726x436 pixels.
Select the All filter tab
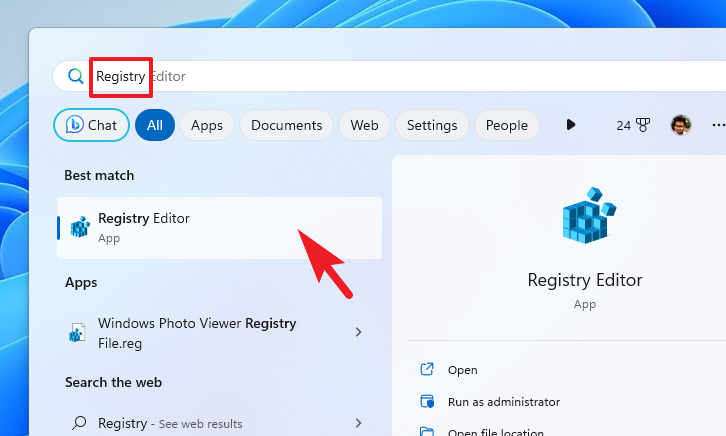coord(155,125)
